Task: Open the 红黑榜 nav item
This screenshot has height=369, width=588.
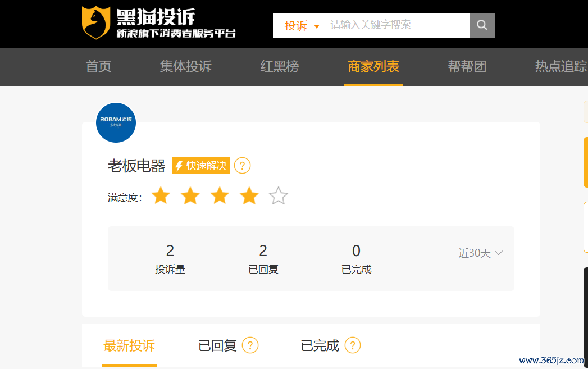Action: 279,66
